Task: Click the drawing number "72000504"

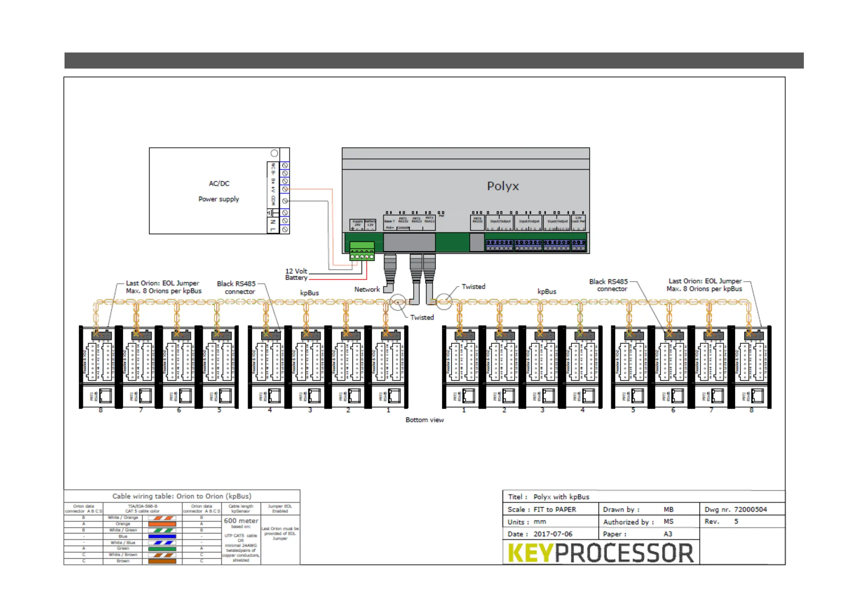Action: [x=750, y=509]
